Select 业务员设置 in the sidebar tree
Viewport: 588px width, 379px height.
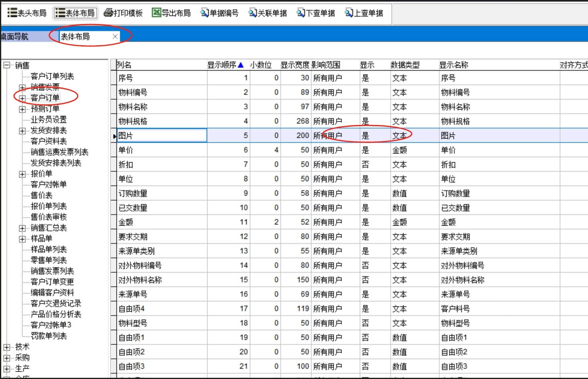(x=48, y=119)
